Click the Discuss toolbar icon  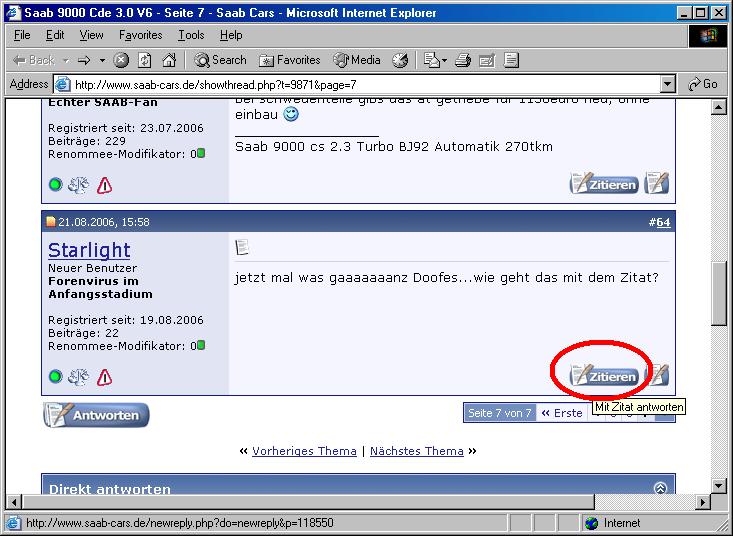511,60
